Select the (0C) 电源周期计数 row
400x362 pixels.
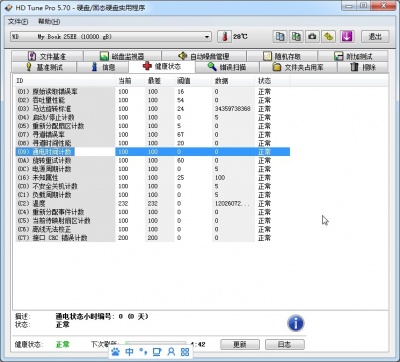[153, 169]
